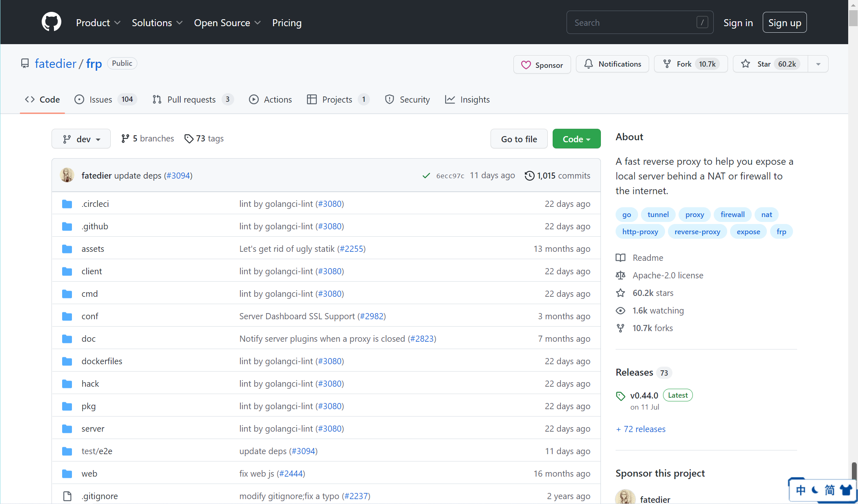Click the Sponsor heart button

pyautogui.click(x=542, y=65)
